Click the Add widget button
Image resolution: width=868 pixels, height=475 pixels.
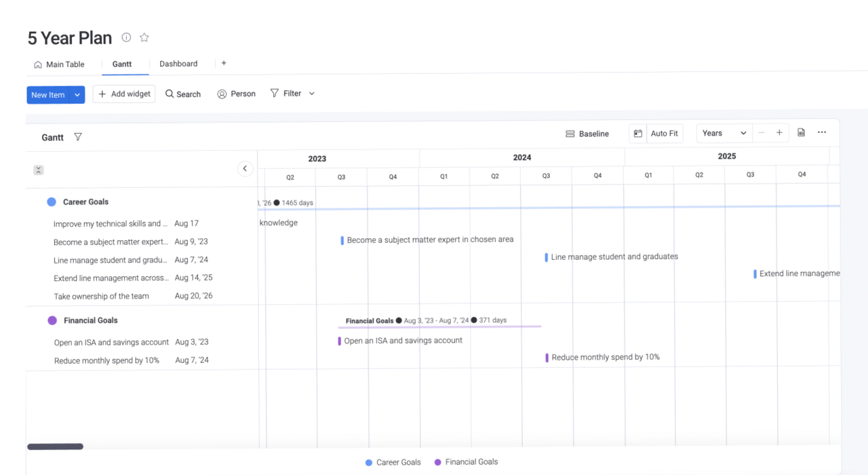124,94
